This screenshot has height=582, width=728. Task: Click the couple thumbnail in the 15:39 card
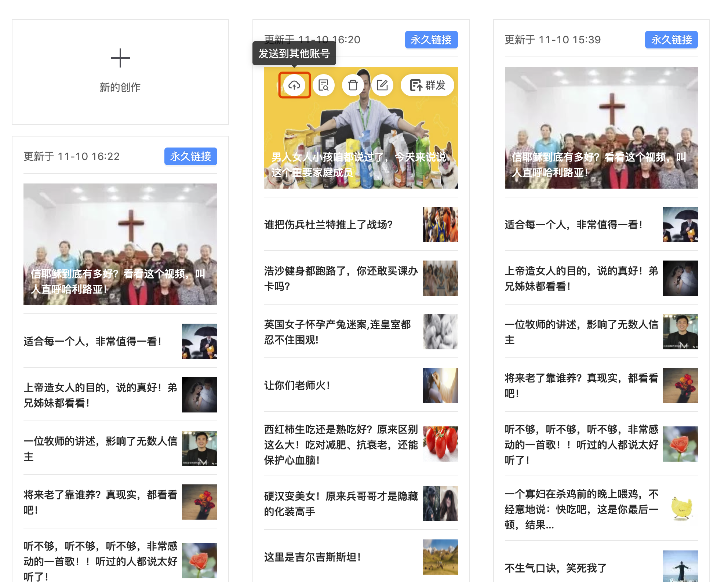pos(680,278)
